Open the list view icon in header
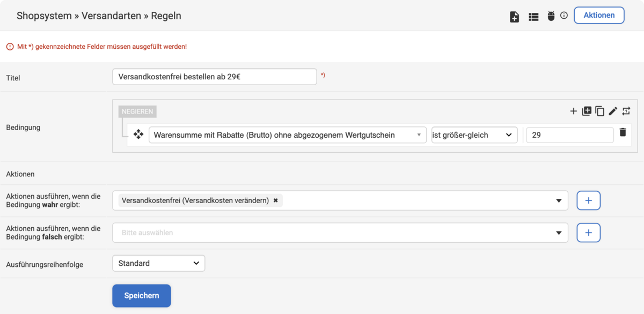This screenshot has height=314, width=644. [x=533, y=17]
